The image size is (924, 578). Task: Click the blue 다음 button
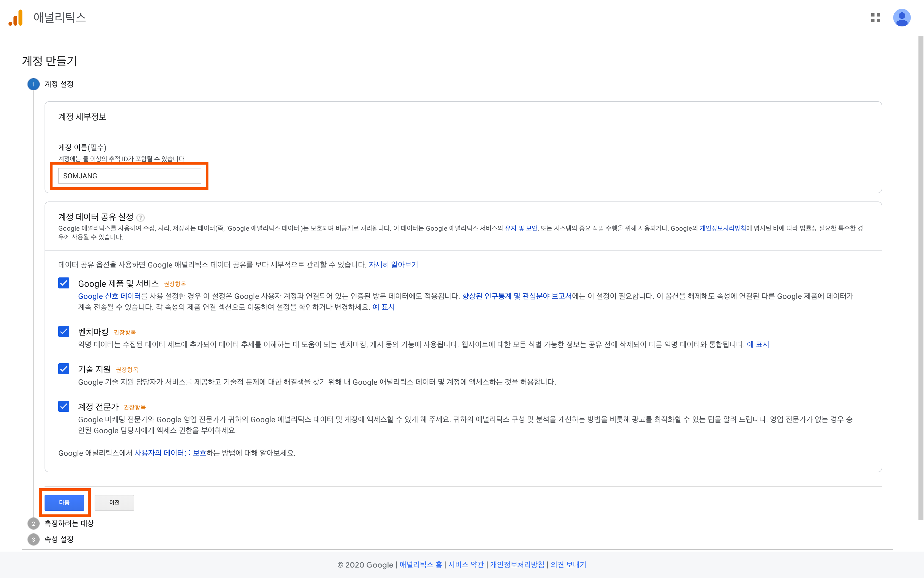pyautogui.click(x=64, y=502)
